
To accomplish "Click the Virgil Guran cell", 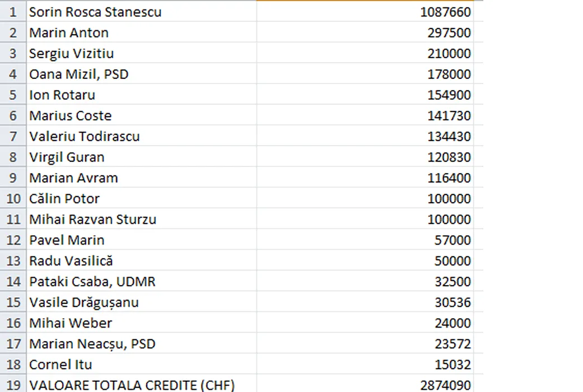I will pyautogui.click(x=67, y=157).
